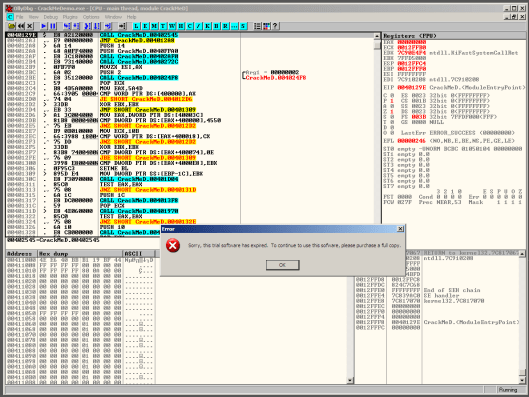Open Breakpoints window with B button
Image resolution: width=529 pixels, height=397 pixels.
click(216, 26)
